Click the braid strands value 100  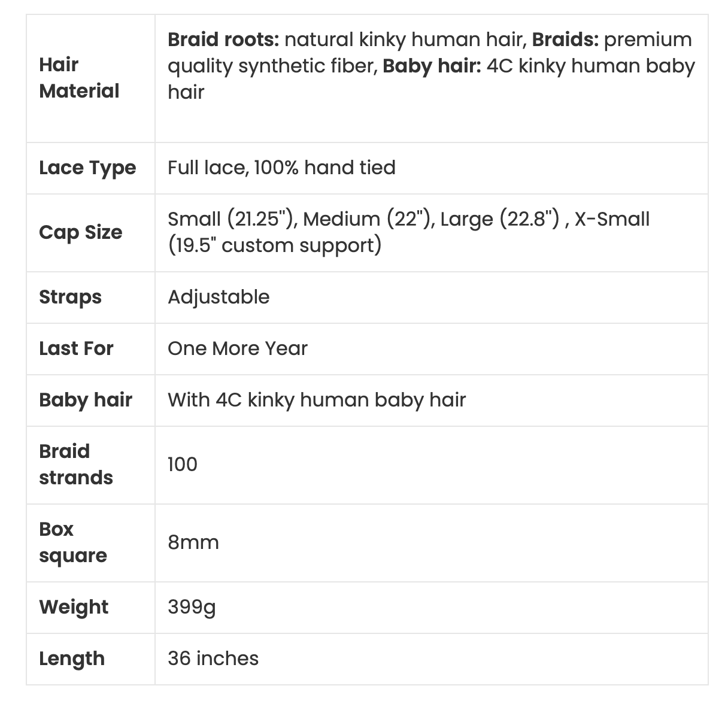182,465
